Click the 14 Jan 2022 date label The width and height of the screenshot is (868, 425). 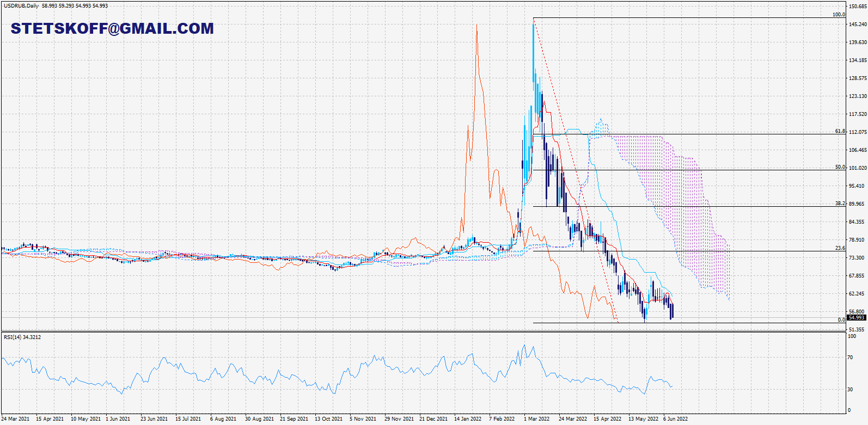click(x=468, y=419)
